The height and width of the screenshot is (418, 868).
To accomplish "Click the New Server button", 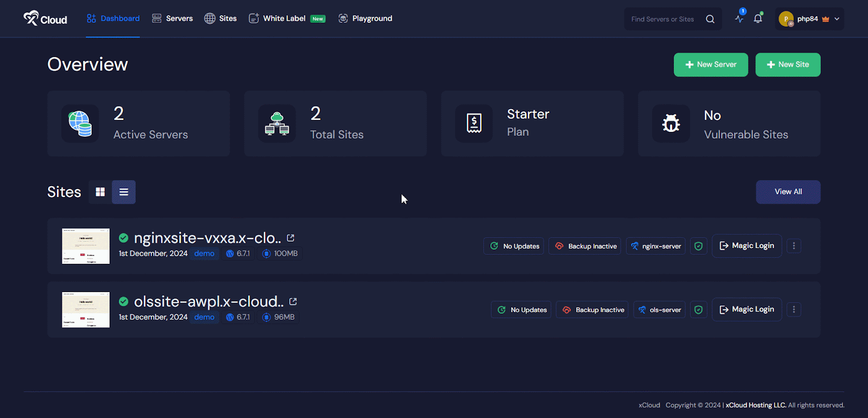I will pos(711,65).
